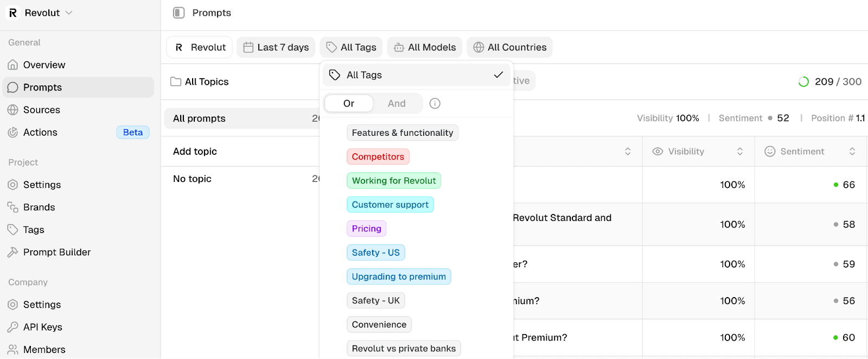Switch tag filter mode to And

pos(397,103)
